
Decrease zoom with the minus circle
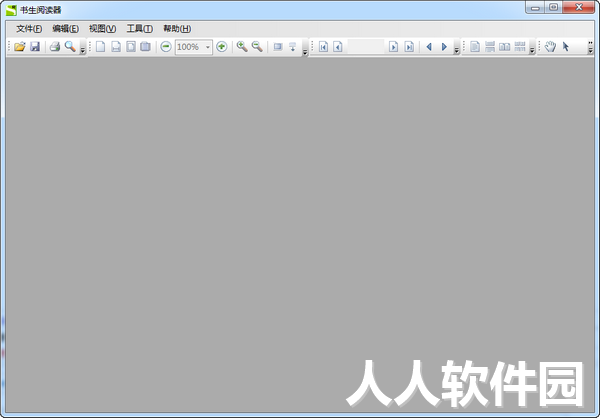coord(166,47)
